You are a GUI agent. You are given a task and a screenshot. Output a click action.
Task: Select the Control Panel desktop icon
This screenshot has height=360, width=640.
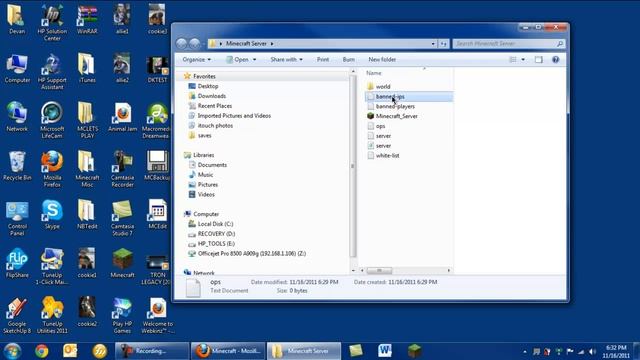(17, 218)
